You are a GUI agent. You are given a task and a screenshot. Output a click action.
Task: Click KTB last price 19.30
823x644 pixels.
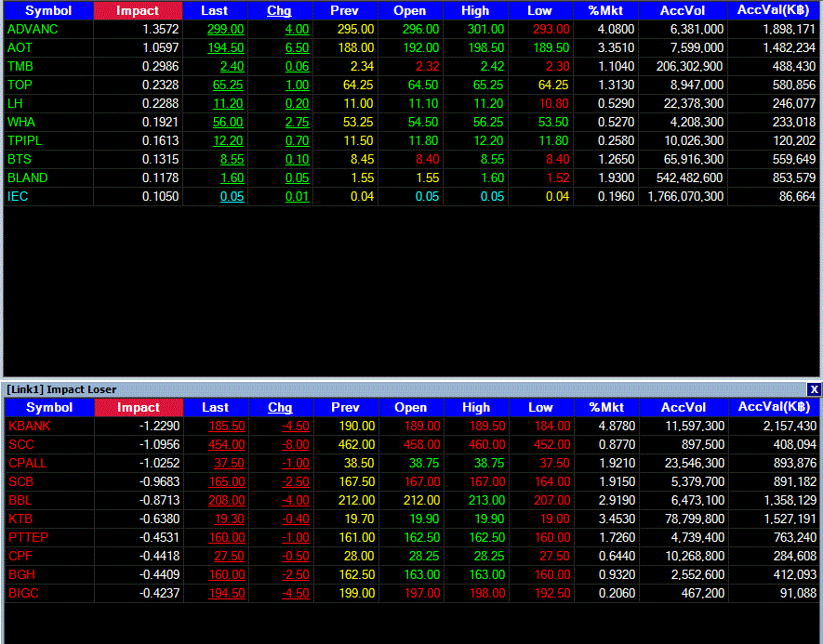click(x=230, y=519)
